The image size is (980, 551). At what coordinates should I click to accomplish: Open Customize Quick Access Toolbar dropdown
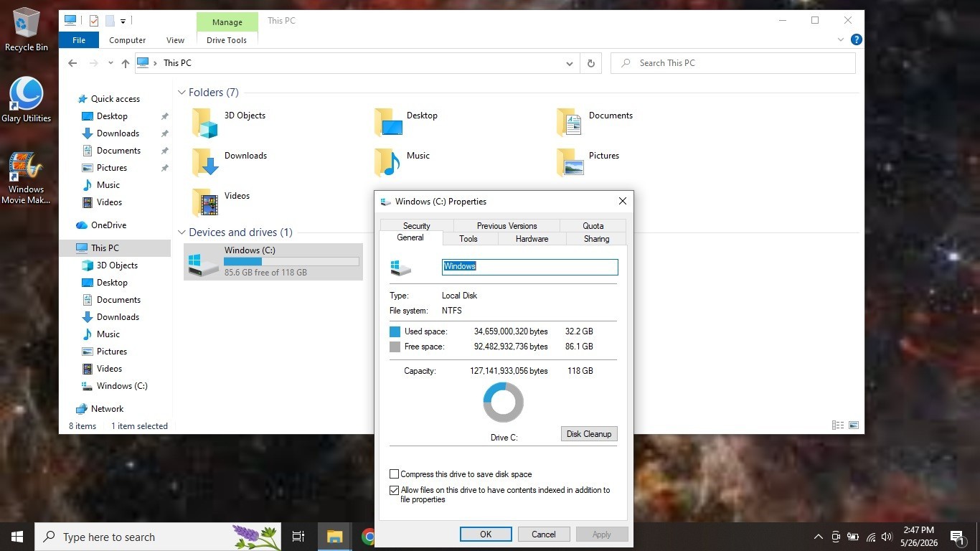pyautogui.click(x=123, y=22)
